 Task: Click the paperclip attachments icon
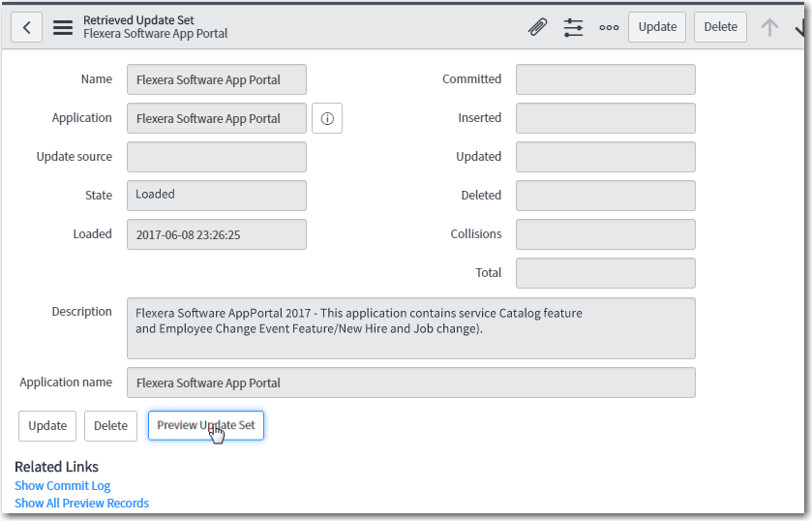537,27
